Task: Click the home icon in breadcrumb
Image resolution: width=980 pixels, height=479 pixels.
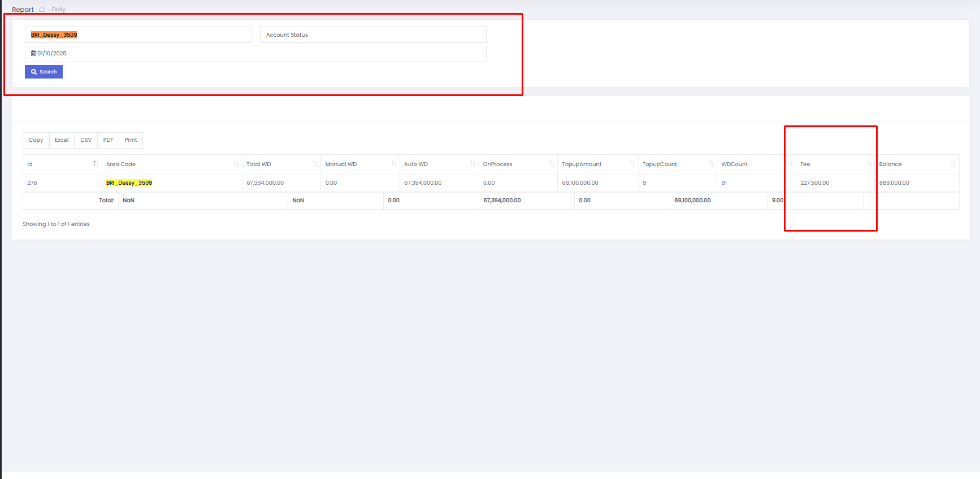Action: (42, 9)
